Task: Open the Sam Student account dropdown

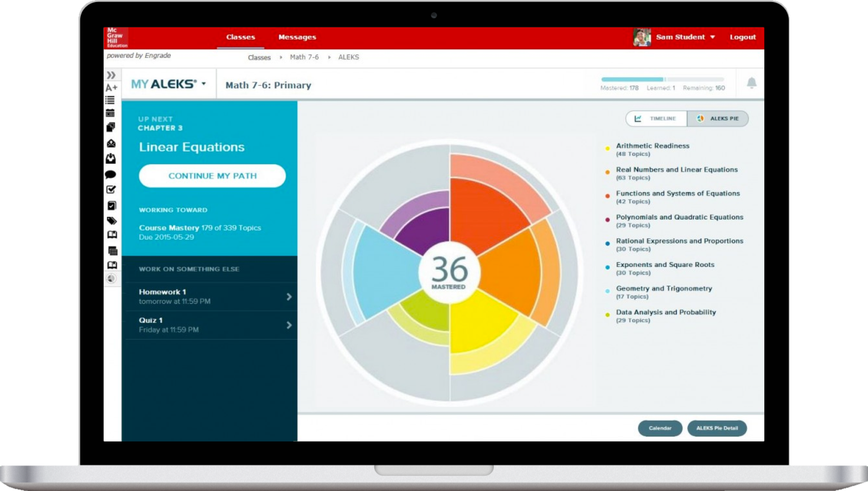Action: pos(686,37)
